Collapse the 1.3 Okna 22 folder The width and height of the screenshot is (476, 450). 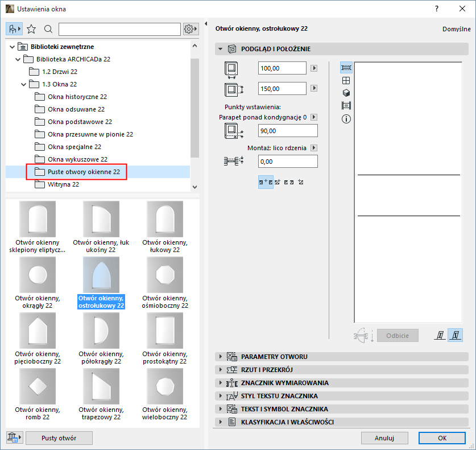(24, 84)
